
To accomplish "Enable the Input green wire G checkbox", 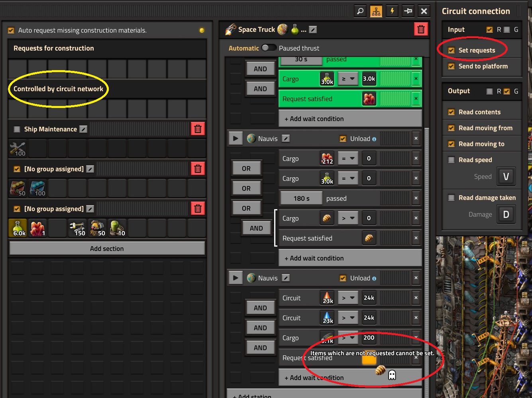I will [x=507, y=29].
